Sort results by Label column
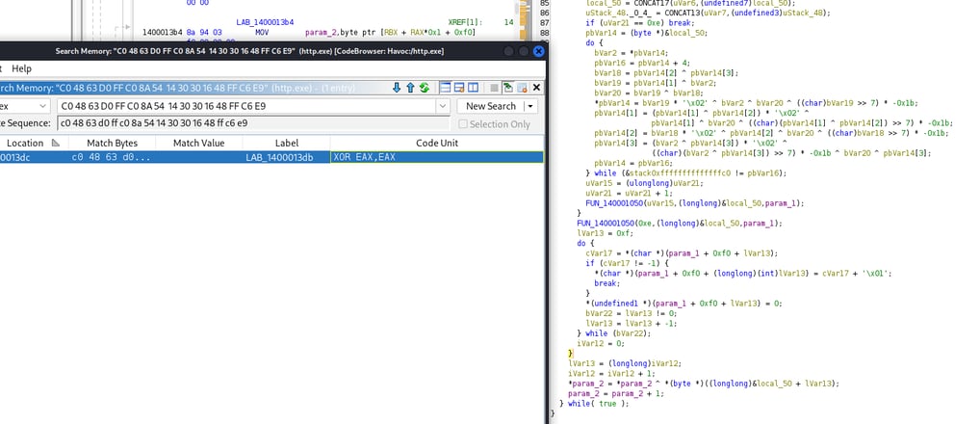The width and height of the screenshot is (980, 424). pyautogui.click(x=286, y=144)
